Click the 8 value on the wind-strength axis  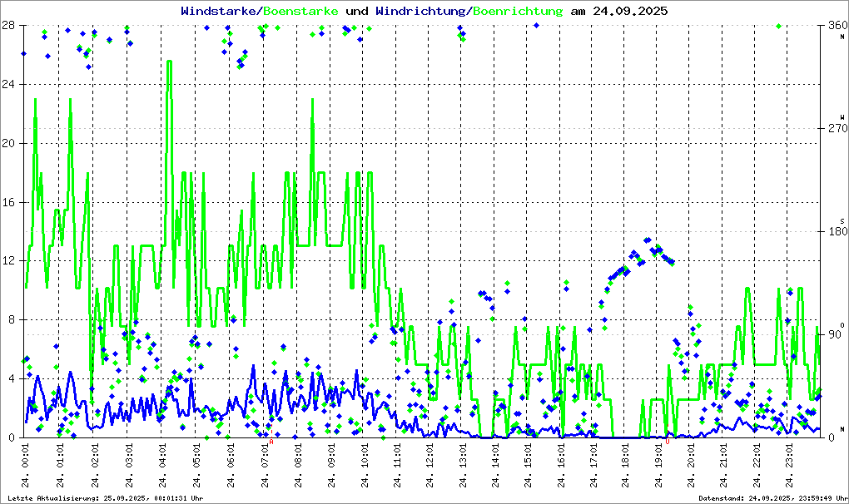(11, 319)
